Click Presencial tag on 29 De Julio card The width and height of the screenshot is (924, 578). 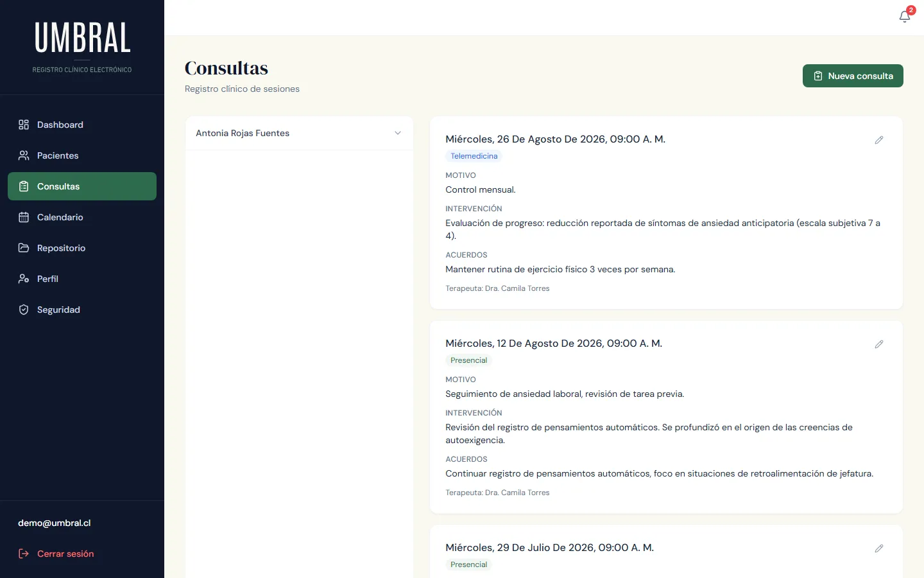coord(468,565)
